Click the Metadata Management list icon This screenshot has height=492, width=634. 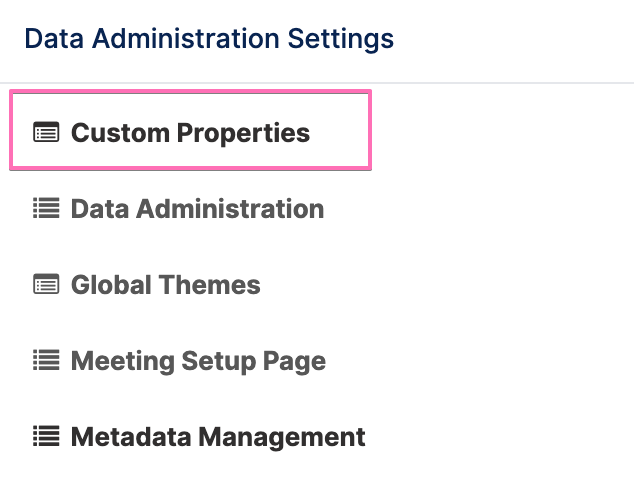pyautogui.click(x=46, y=436)
